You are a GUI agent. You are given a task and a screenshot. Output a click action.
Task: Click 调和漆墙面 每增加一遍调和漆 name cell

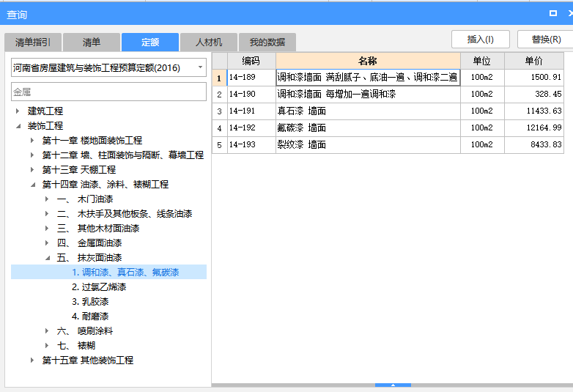[x=368, y=95]
